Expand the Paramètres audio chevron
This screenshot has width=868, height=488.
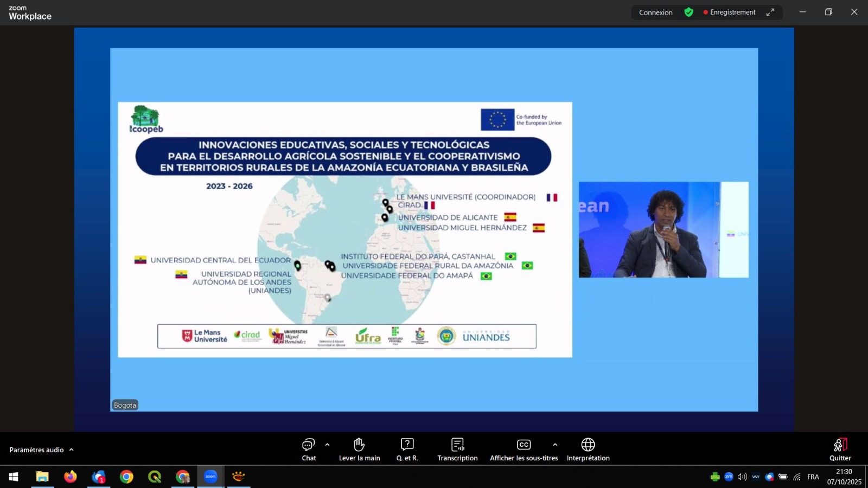point(71,450)
